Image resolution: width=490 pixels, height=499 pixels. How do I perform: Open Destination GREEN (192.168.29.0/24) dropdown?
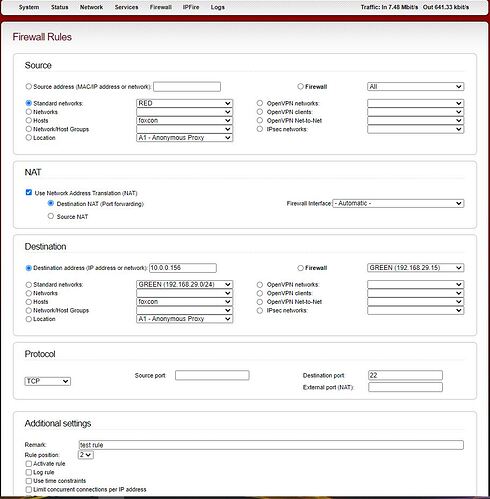[184, 284]
